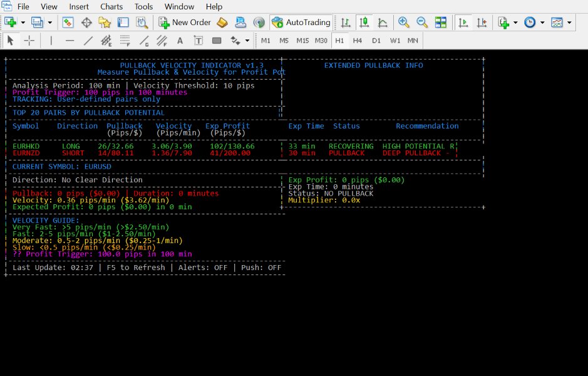Expand the Arrows objects dropdown
Image resolution: width=588 pixels, height=376 pixels.
coord(247,41)
